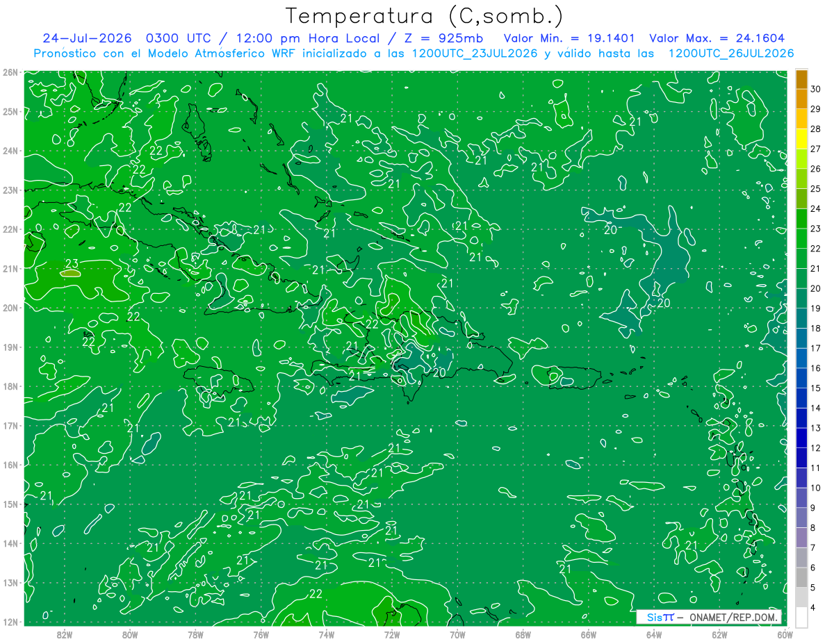Click the purple legend swatch between 8 and 9
Image resolution: width=834 pixels, height=644 pixels.
[801, 518]
